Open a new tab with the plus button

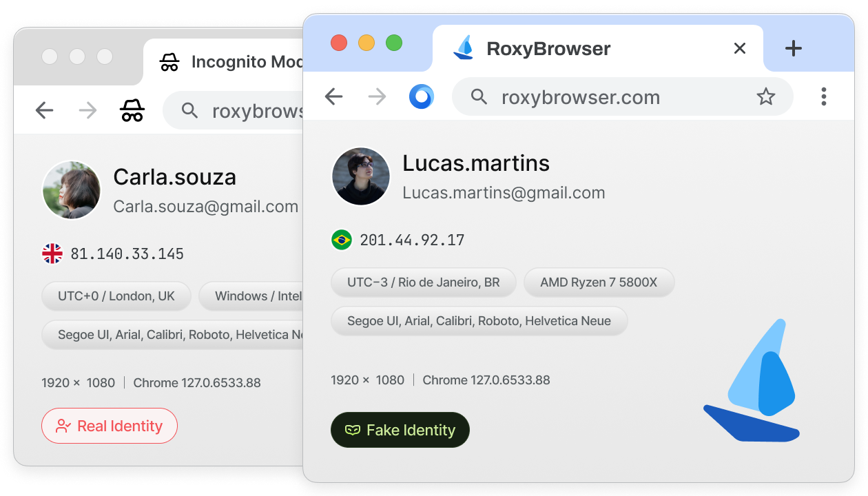(794, 48)
